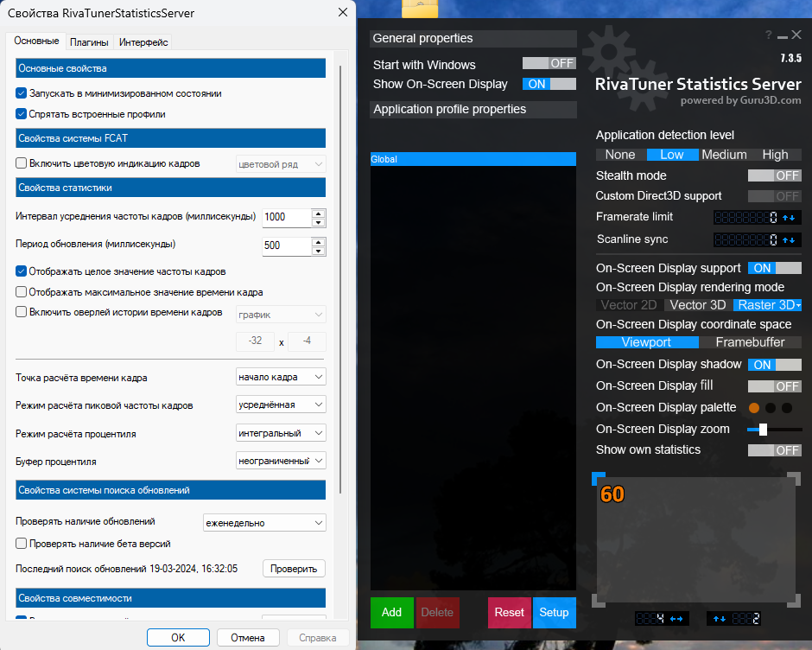Switch to the Интерфейс tab

[x=143, y=42]
